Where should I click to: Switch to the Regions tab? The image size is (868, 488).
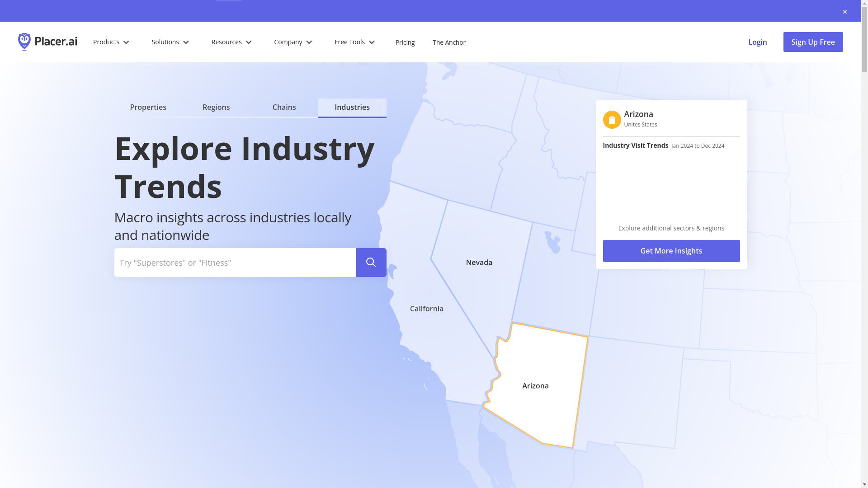[x=216, y=108]
